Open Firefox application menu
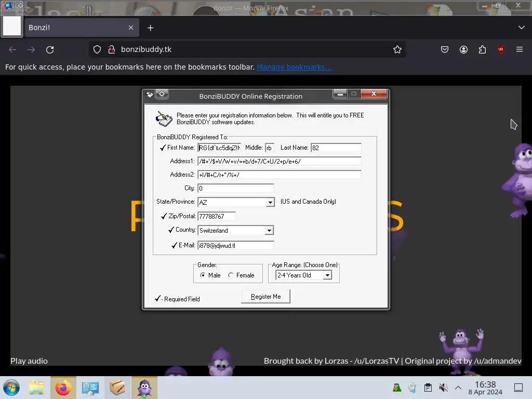The width and height of the screenshot is (532, 399). point(520,49)
